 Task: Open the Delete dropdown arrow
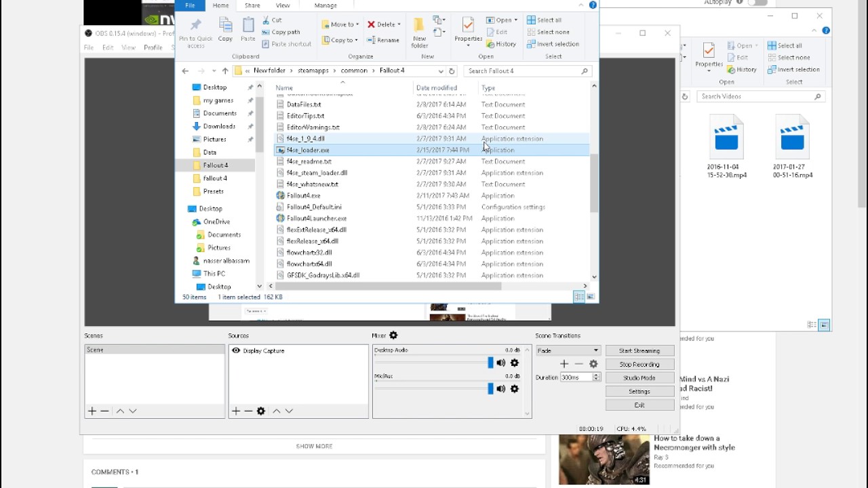tap(399, 24)
